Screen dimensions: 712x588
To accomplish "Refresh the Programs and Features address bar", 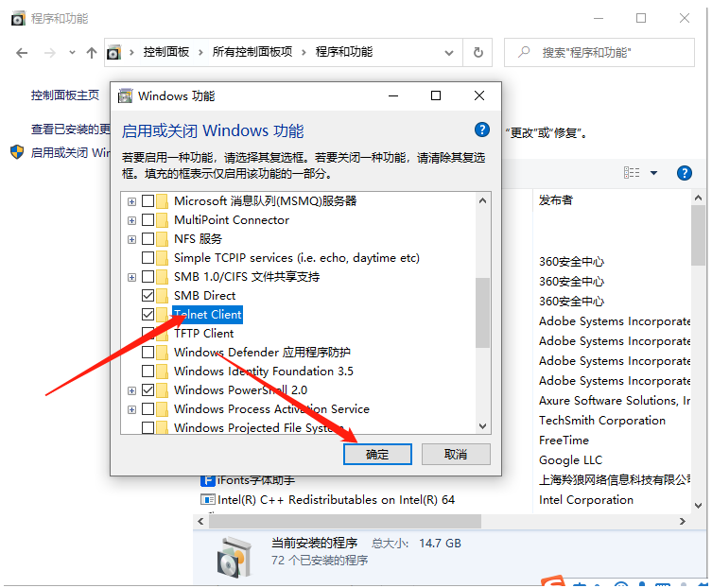I will tap(478, 53).
